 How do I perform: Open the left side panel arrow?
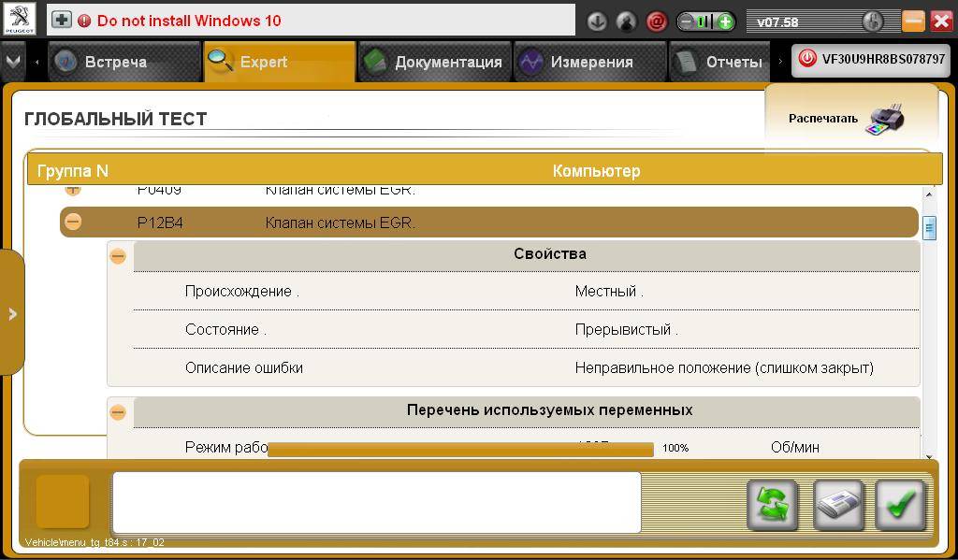click(12, 314)
